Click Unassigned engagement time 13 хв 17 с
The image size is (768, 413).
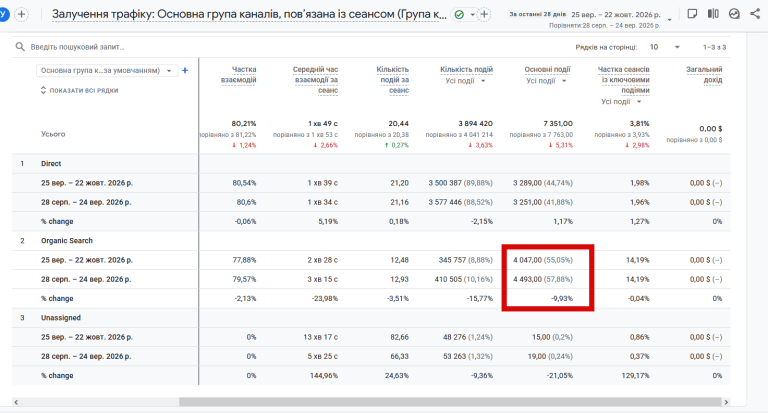pyautogui.click(x=321, y=337)
